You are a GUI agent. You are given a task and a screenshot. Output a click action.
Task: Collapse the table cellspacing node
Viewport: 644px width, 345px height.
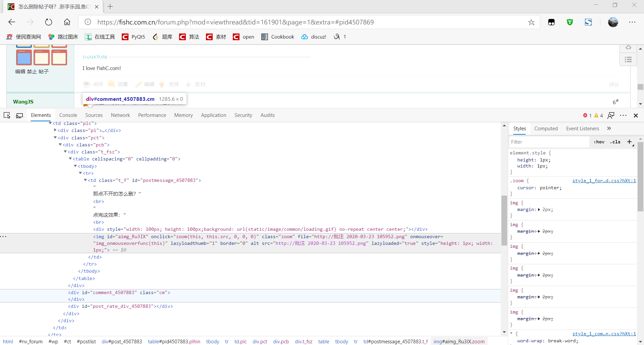[x=70, y=159]
